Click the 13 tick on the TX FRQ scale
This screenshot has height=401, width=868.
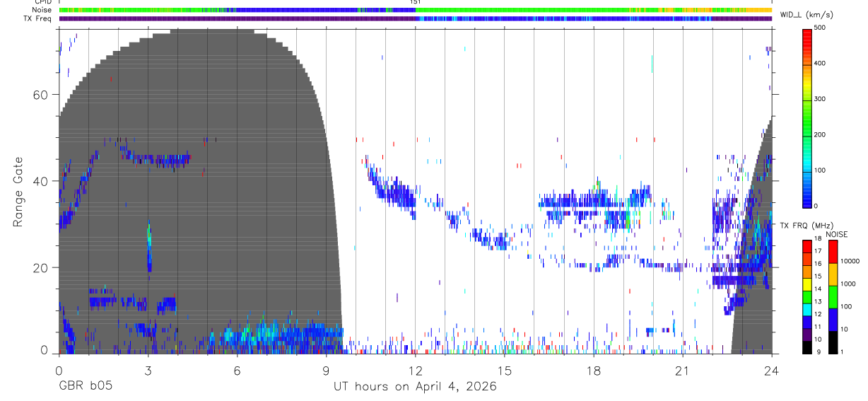click(x=819, y=302)
